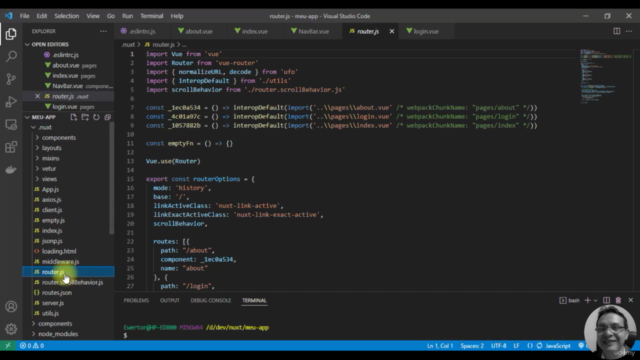
Task: Switch to the .eslintrc.js tab
Action: point(142,31)
